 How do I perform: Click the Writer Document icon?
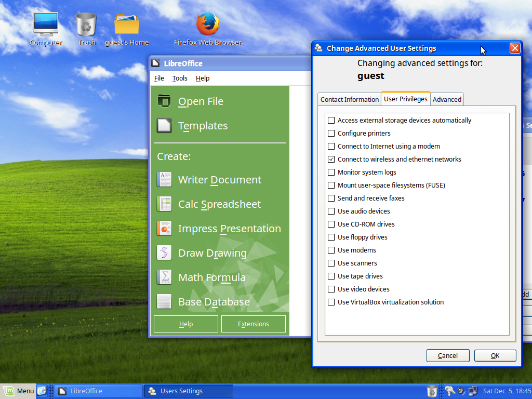point(164,180)
